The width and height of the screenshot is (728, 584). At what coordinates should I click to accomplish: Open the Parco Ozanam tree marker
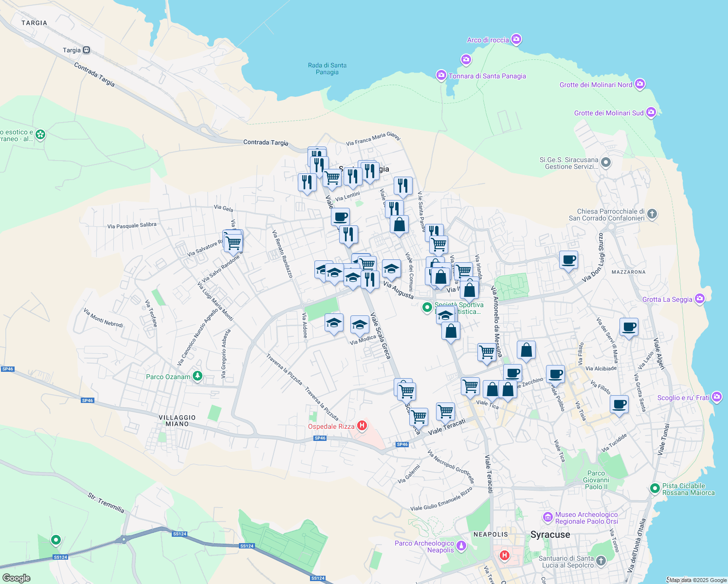click(x=197, y=376)
